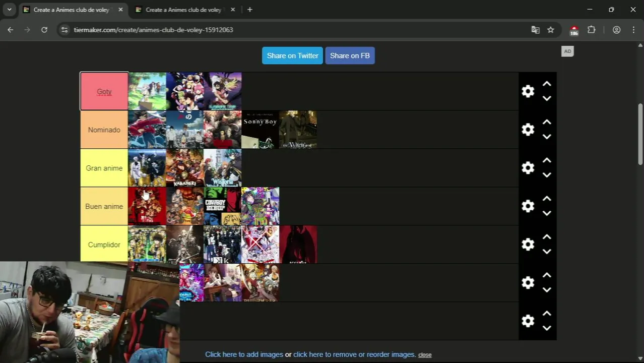
Task: Open browser extensions puzzle icon
Action: point(592,30)
